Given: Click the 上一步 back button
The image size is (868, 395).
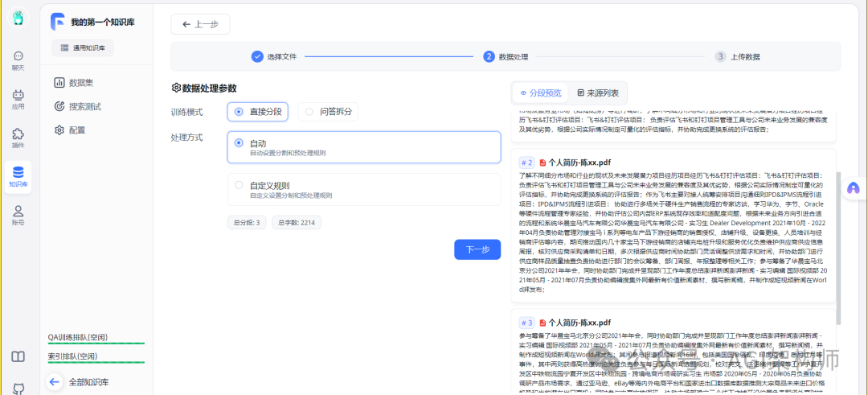Looking at the screenshot, I should point(200,24).
